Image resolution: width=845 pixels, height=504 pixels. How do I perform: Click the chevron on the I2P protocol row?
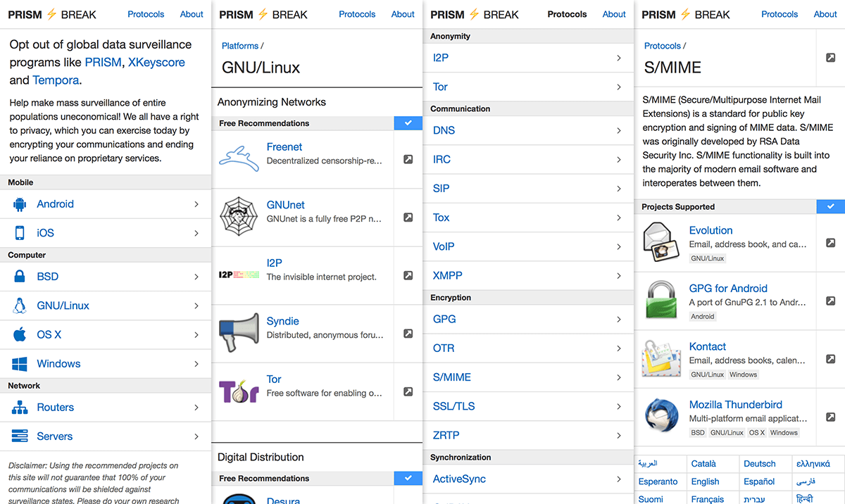[619, 58]
